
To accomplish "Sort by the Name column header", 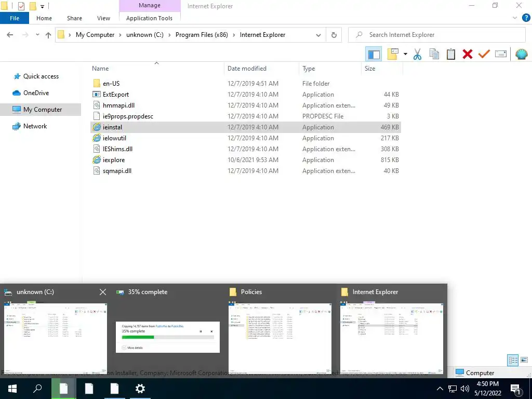I will [x=100, y=69].
